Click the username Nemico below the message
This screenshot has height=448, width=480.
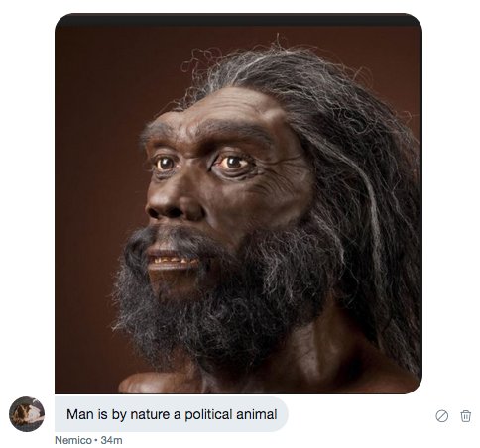(x=73, y=440)
